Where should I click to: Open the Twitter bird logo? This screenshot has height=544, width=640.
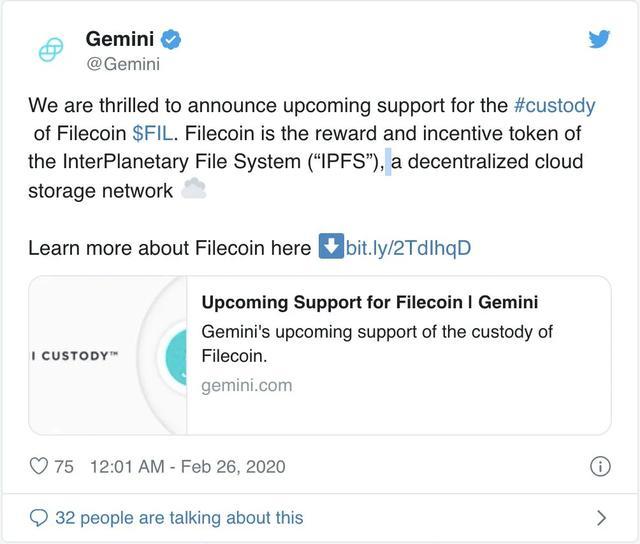click(599, 39)
